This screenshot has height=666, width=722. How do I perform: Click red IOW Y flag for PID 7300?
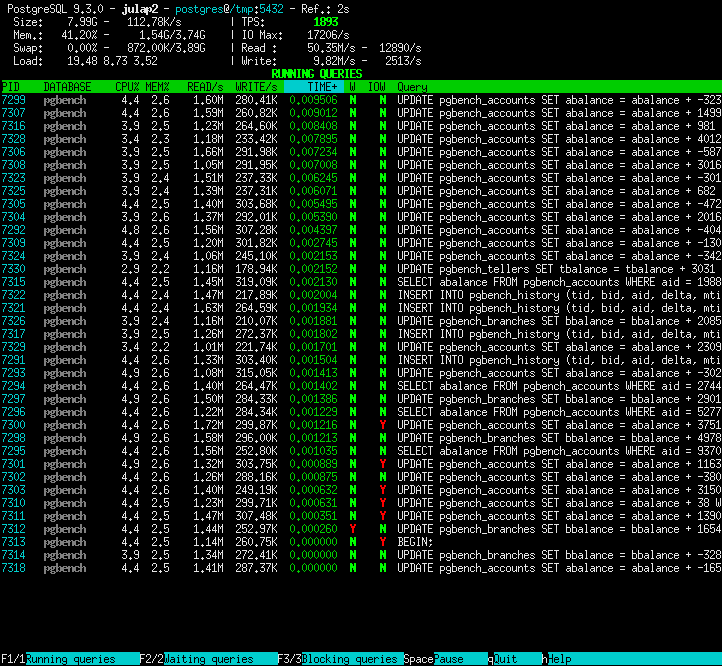(x=383, y=425)
